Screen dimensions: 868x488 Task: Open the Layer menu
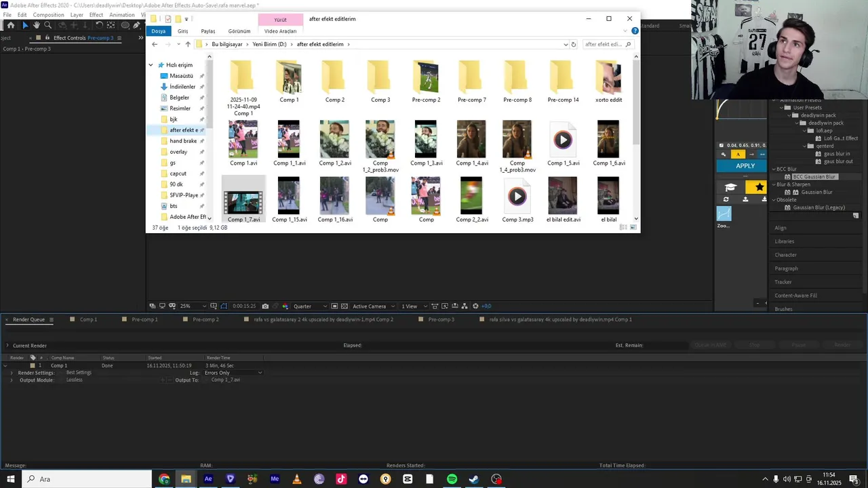77,15
